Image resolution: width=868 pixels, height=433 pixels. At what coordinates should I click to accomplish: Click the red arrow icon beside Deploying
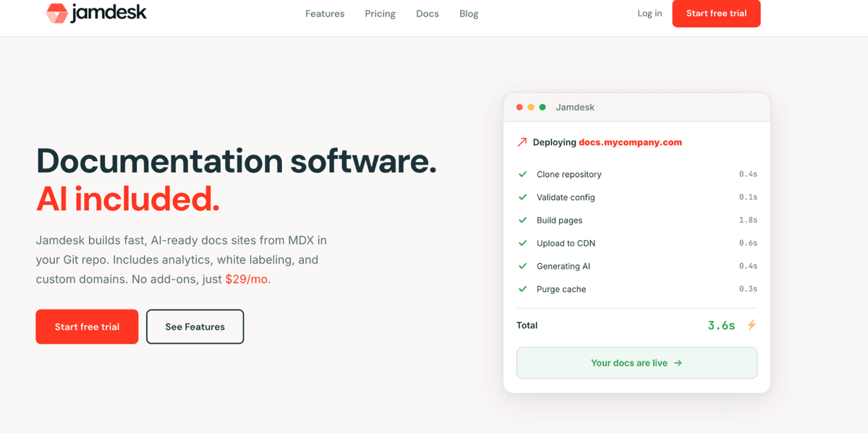click(522, 142)
